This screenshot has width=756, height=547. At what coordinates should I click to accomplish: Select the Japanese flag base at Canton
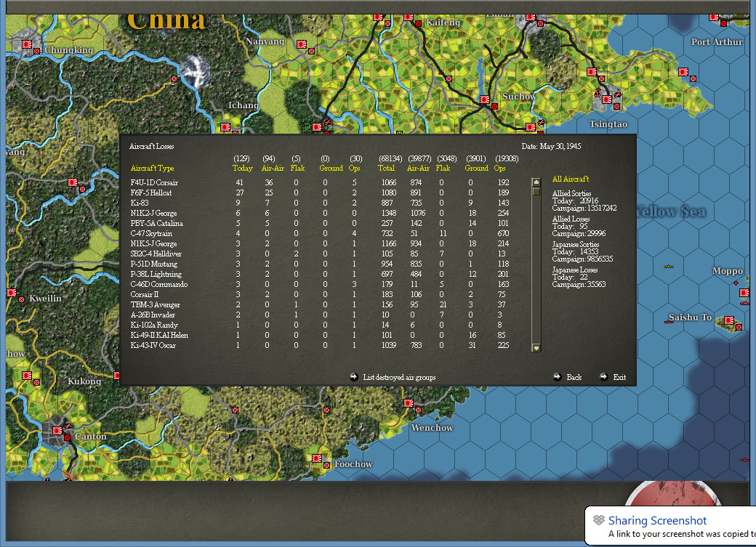(57, 430)
